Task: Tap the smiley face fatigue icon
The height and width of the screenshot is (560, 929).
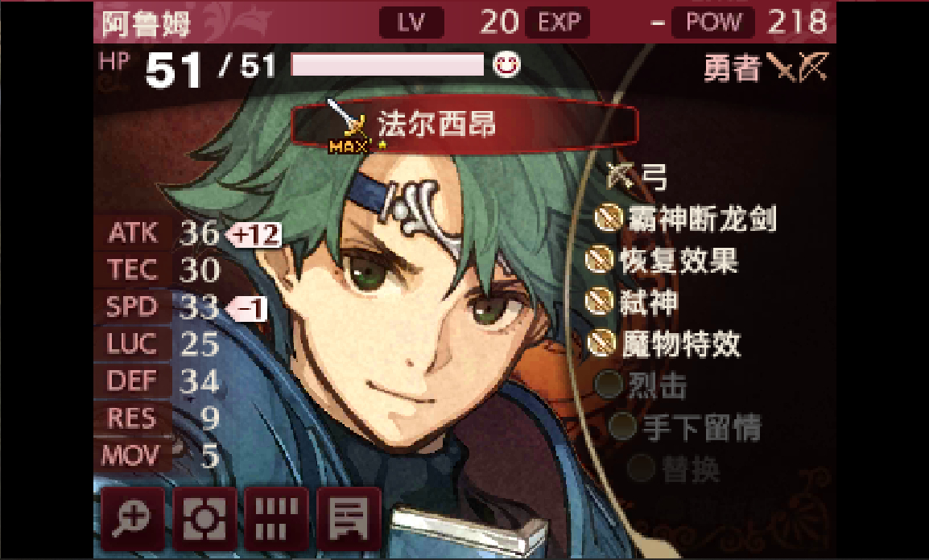Action: click(x=506, y=64)
